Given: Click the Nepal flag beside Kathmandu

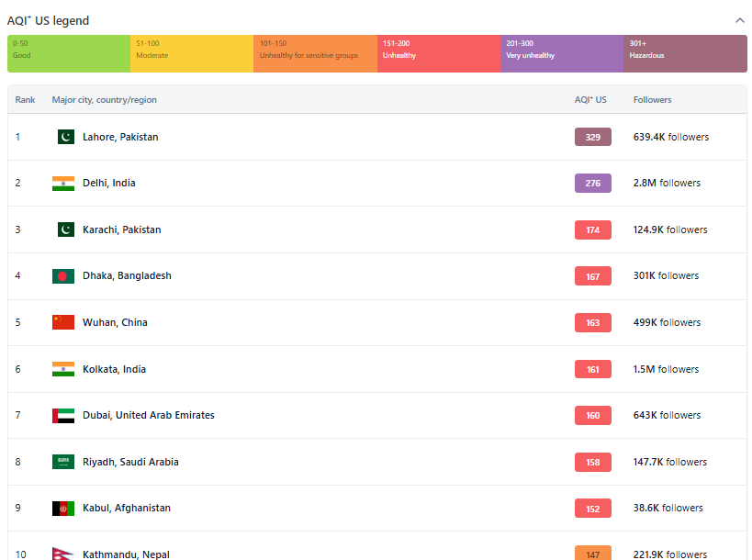Looking at the screenshot, I should 62,554.
